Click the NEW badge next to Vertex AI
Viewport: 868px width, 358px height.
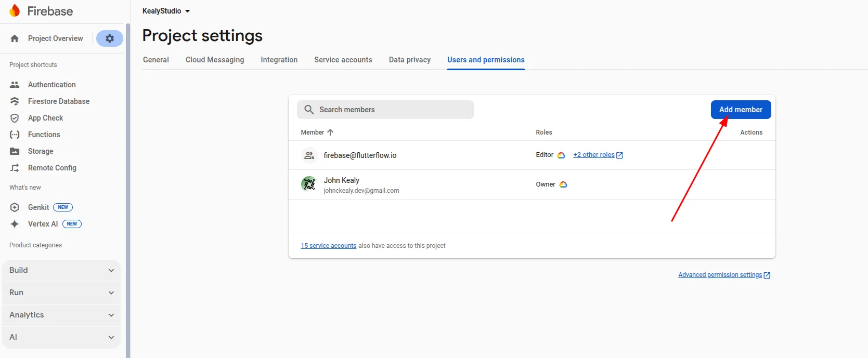coord(72,224)
